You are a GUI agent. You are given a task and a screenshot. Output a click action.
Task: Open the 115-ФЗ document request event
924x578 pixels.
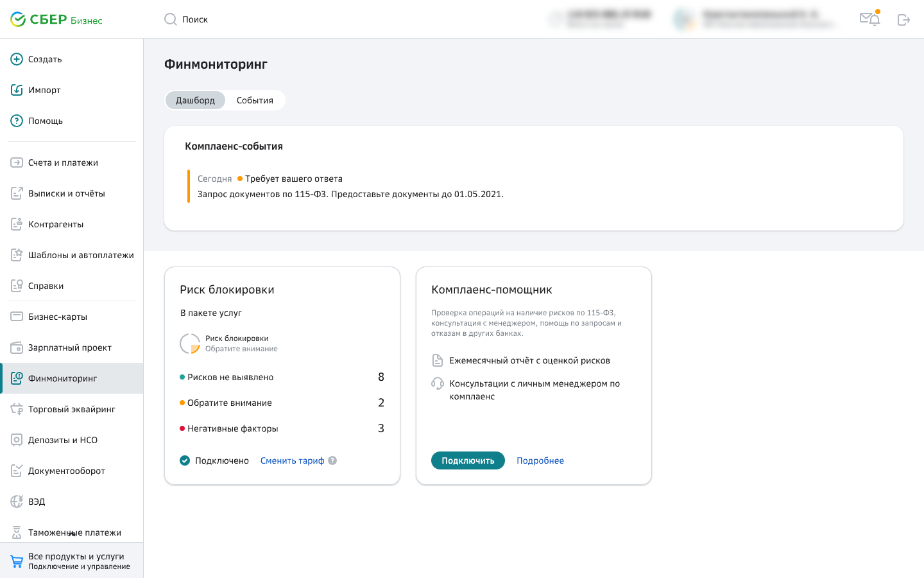[350, 194]
